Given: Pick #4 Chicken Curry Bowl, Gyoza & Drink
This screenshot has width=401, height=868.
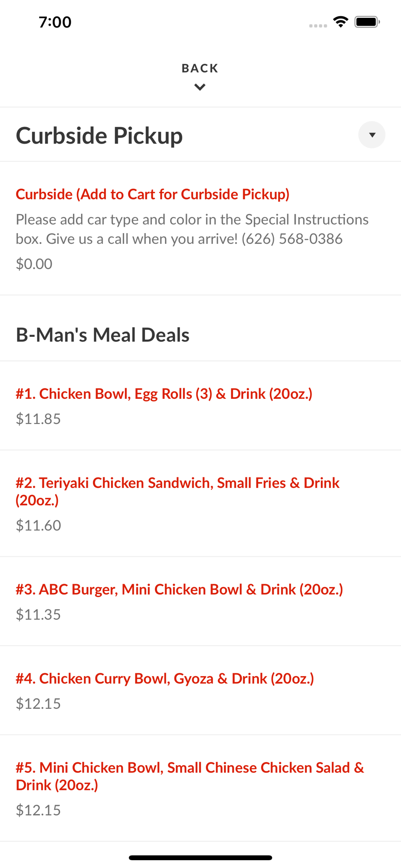Looking at the screenshot, I should coord(165,678).
